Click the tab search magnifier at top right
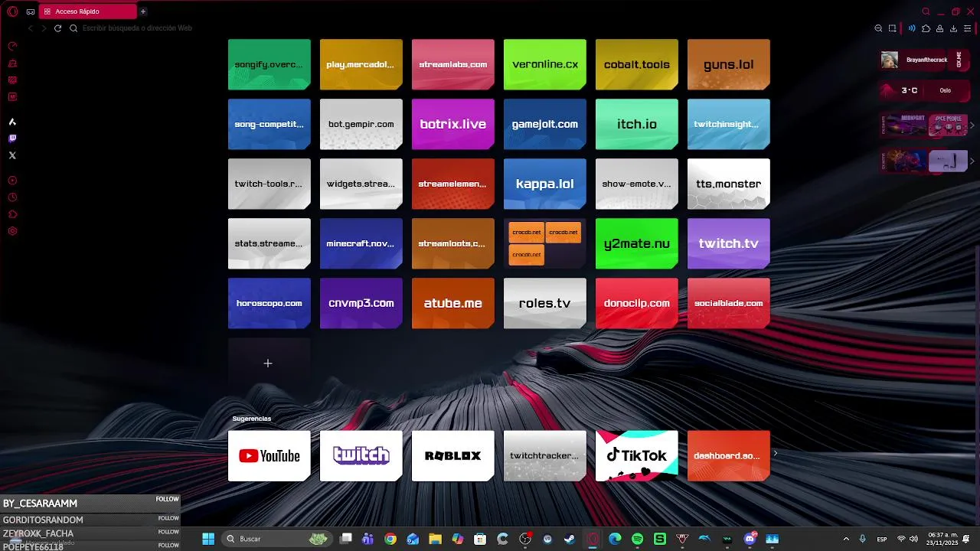The height and width of the screenshot is (551, 980). pyautogui.click(x=926, y=11)
